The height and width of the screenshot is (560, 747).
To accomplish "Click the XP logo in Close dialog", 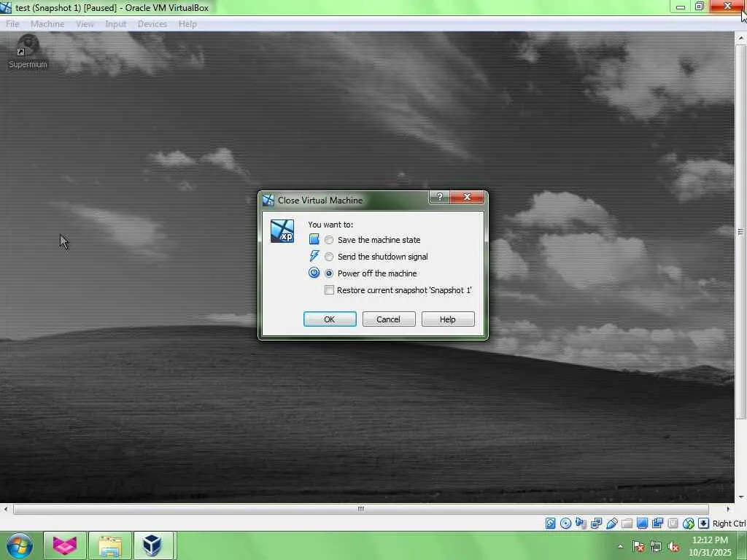I will (282, 231).
